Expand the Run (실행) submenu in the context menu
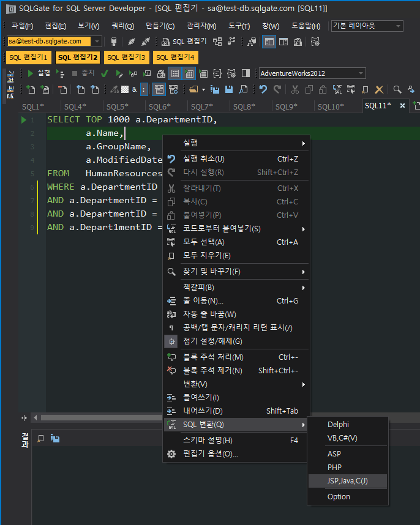 (236, 143)
